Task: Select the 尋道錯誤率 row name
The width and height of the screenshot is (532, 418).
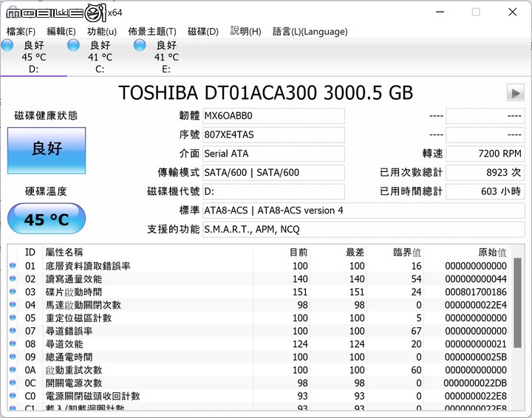Action: click(69, 331)
